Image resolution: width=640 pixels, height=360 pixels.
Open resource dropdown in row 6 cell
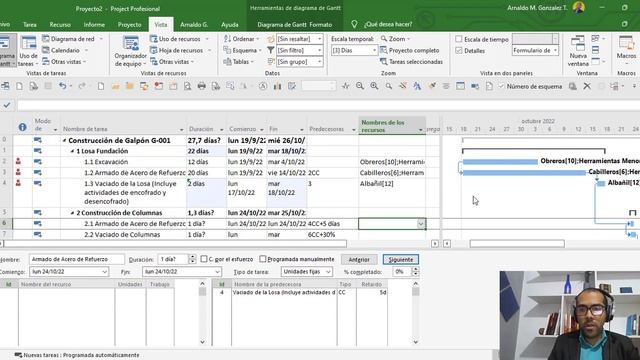(421, 224)
